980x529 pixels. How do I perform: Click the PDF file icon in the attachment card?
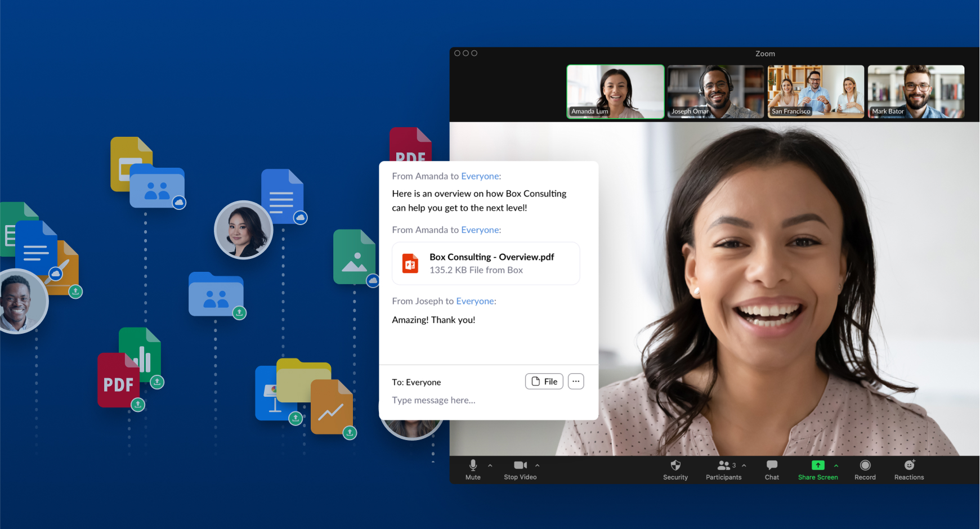coord(410,263)
